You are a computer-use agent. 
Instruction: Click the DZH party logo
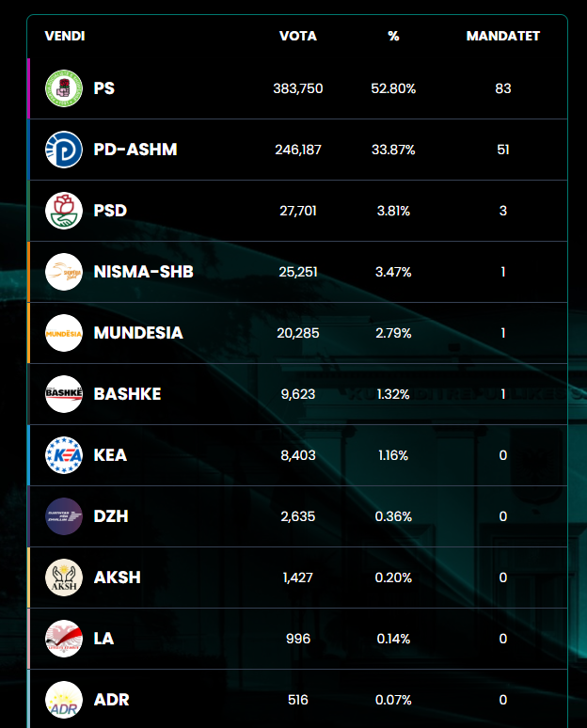pos(64,516)
